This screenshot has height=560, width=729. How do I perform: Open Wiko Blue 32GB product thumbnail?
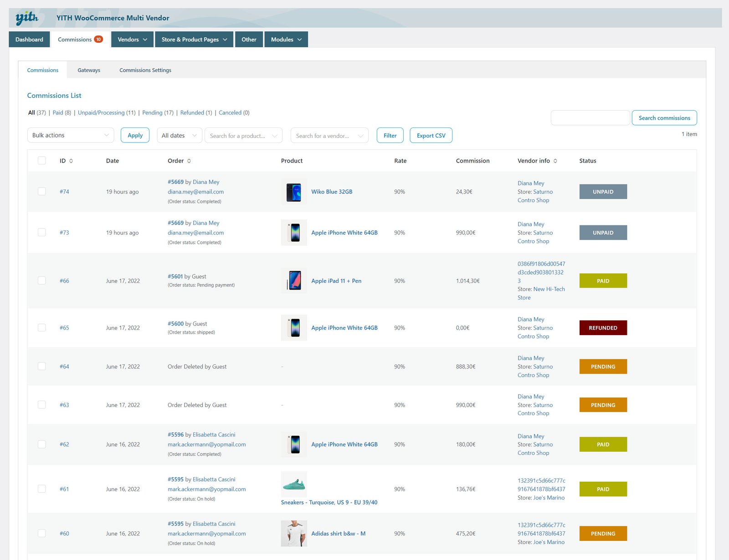(x=294, y=192)
